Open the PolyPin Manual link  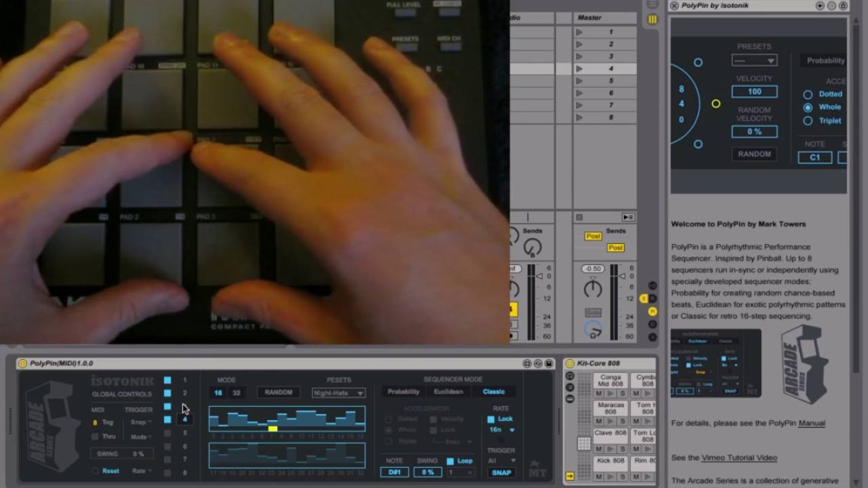tap(812, 423)
